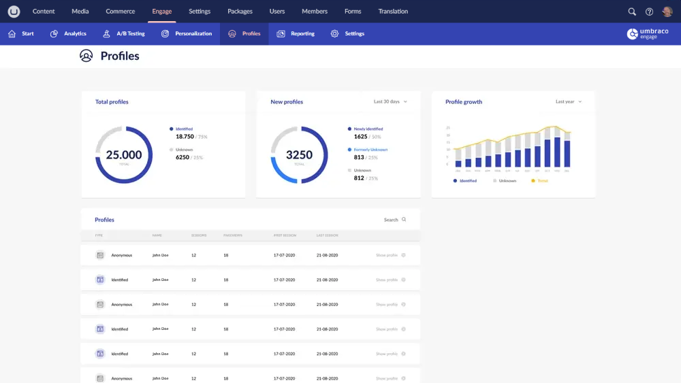Click the Engage Settings gear icon
The height and width of the screenshot is (383, 681).
pyautogui.click(x=334, y=34)
